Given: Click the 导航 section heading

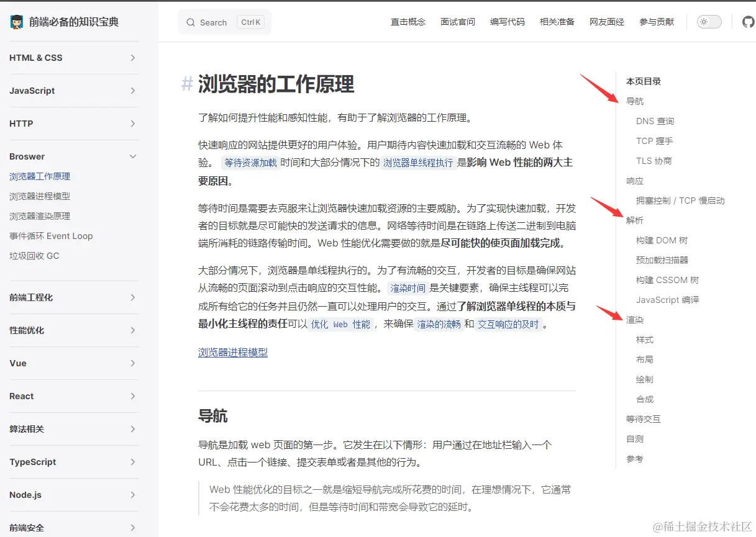Looking at the screenshot, I should pyautogui.click(x=212, y=416).
